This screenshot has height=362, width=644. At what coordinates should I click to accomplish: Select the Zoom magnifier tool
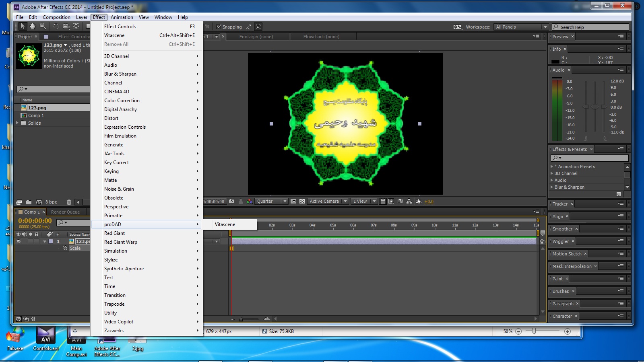[x=43, y=26]
